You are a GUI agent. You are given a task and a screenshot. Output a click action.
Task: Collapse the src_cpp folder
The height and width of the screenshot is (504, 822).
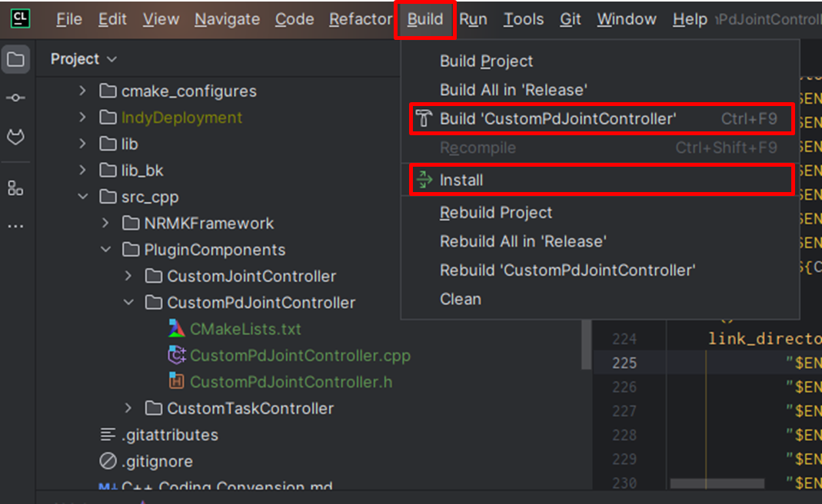coord(83,197)
